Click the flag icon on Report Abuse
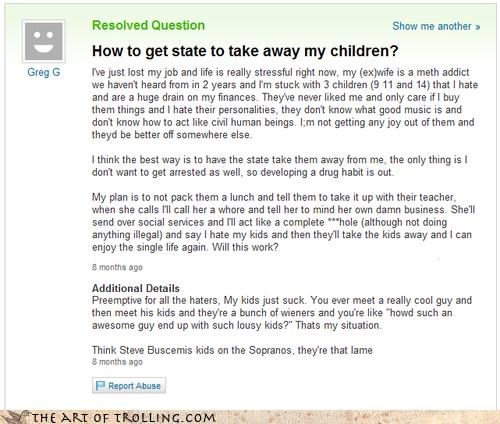Image resolution: width=500 pixels, height=424 pixels. pyautogui.click(x=100, y=386)
